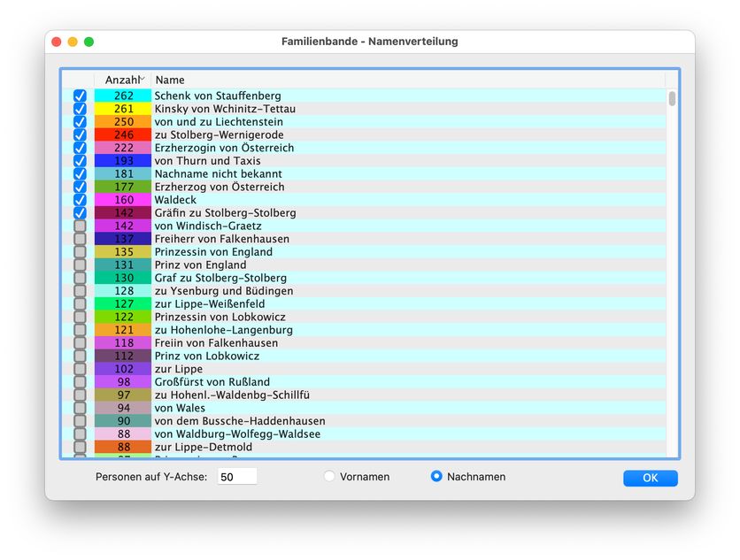
Task: Click the Personen auf Y-Achse input field
Action: pos(237,477)
